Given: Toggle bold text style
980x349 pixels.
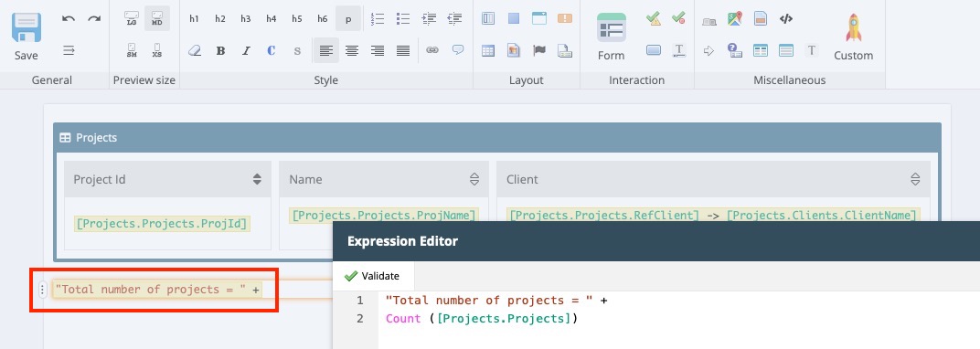Looking at the screenshot, I should [x=220, y=51].
